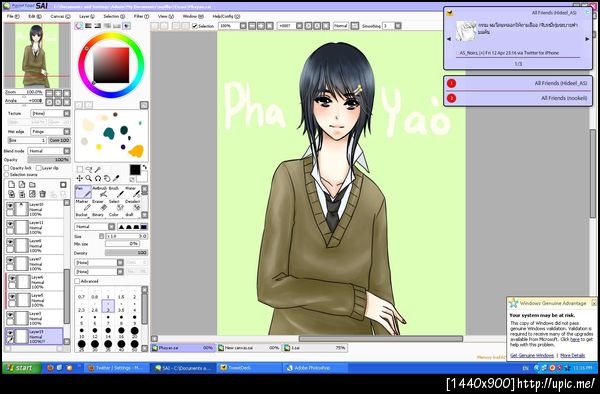Viewport: 600px width, 394px height.
Task: Open the Texture dropdown
Action: (51, 114)
